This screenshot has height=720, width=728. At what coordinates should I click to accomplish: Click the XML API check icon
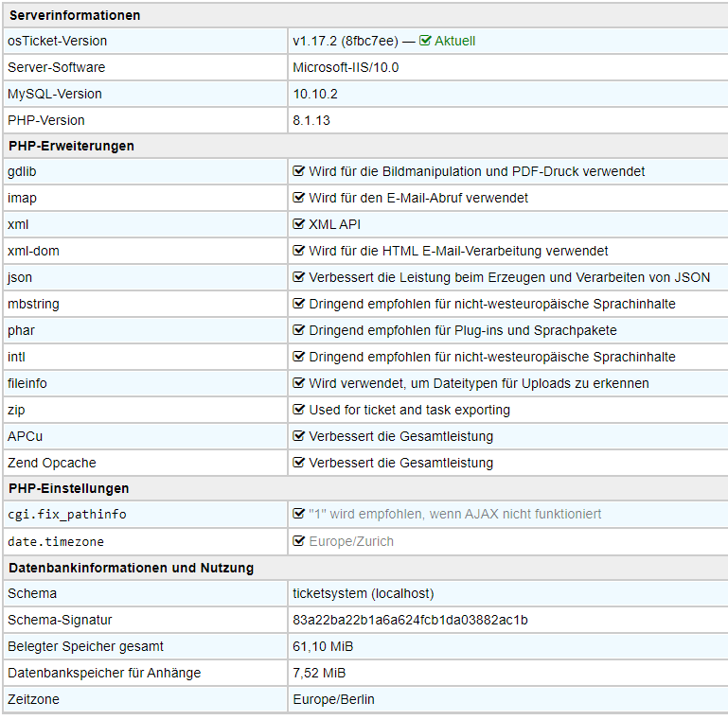pyautogui.click(x=299, y=224)
